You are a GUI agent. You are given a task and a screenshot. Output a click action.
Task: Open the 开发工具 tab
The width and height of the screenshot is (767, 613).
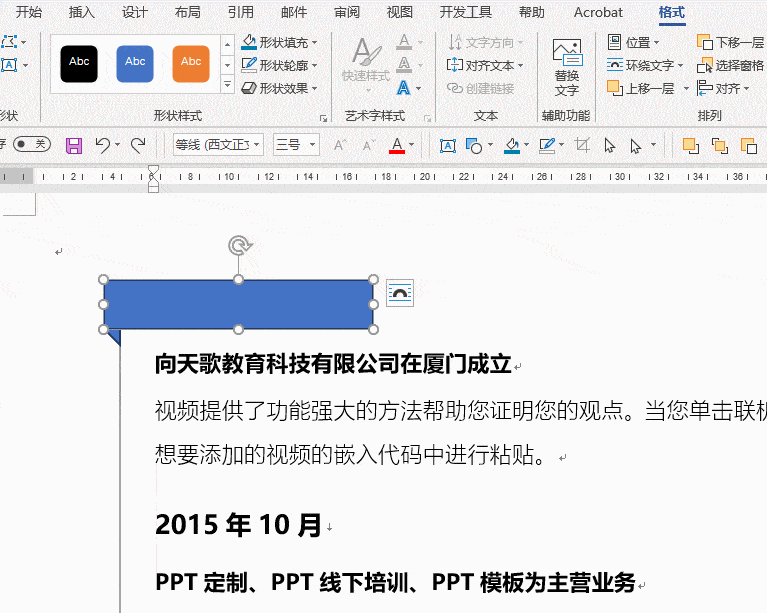click(x=466, y=12)
